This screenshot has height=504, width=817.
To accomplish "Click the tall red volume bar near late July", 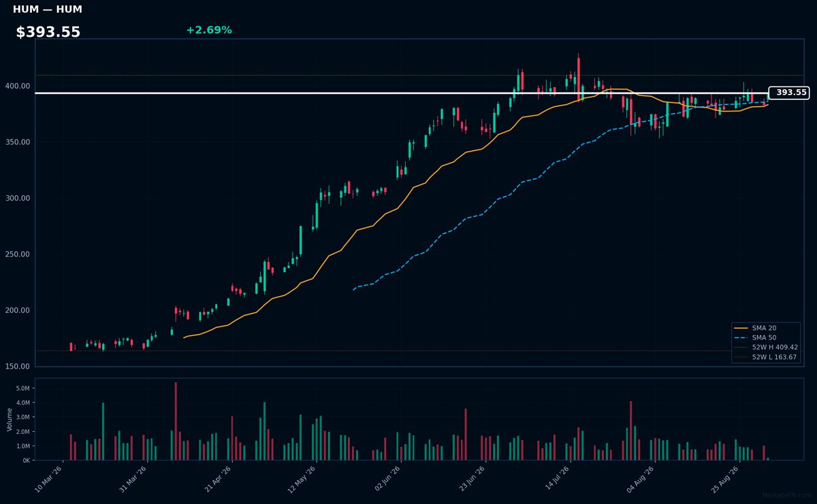I will pos(630,431).
